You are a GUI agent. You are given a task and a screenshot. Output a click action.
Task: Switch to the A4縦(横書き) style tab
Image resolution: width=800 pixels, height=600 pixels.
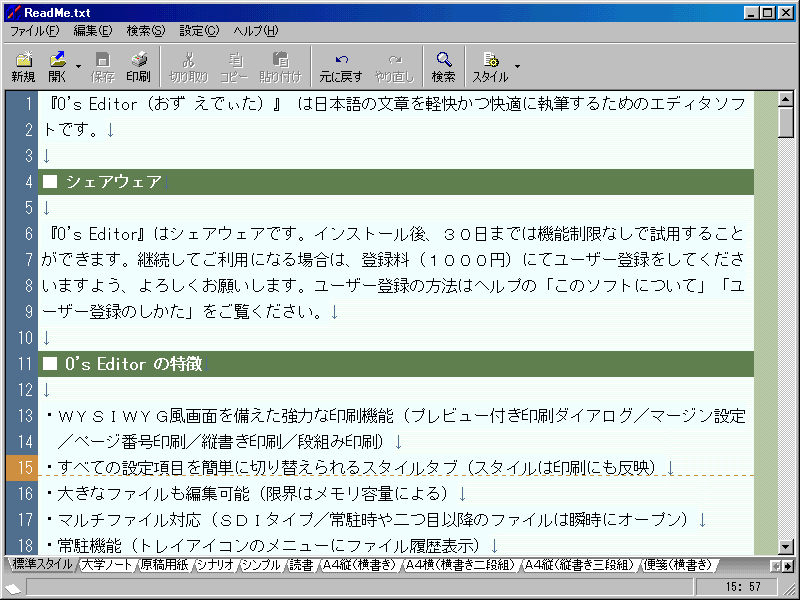click(359, 565)
